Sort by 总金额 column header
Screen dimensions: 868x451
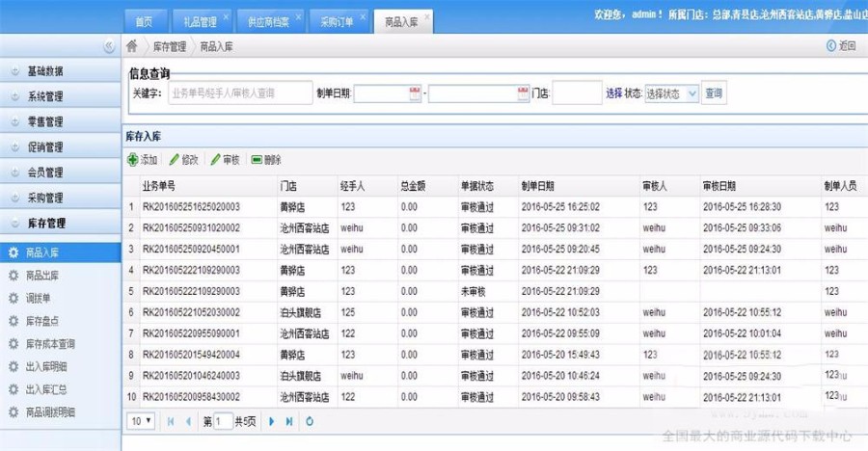(x=428, y=187)
